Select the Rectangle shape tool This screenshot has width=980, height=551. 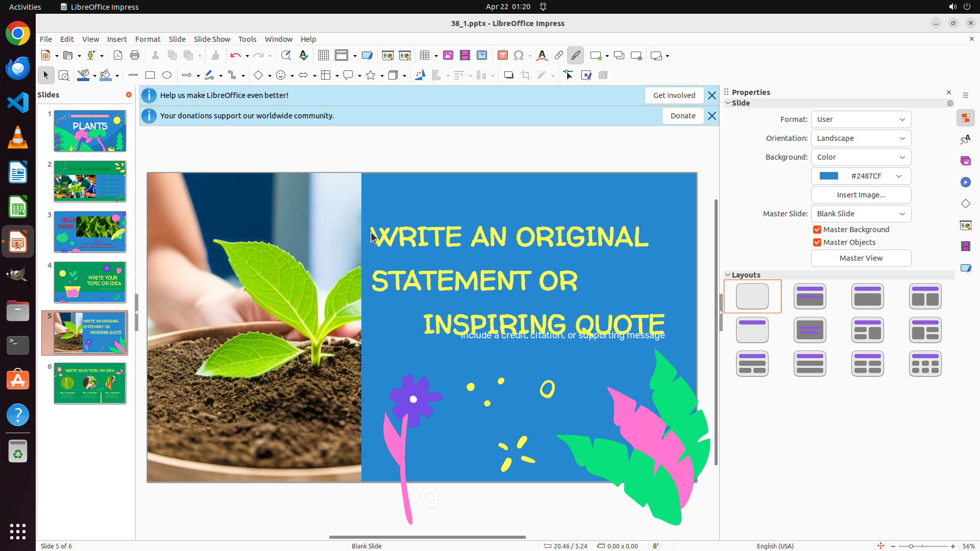click(150, 76)
